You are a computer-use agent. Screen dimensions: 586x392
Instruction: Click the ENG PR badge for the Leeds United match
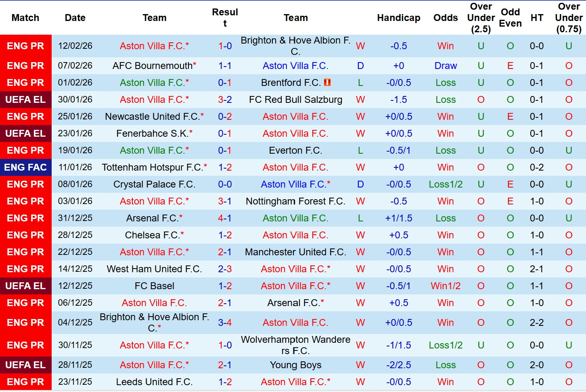tap(25, 382)
